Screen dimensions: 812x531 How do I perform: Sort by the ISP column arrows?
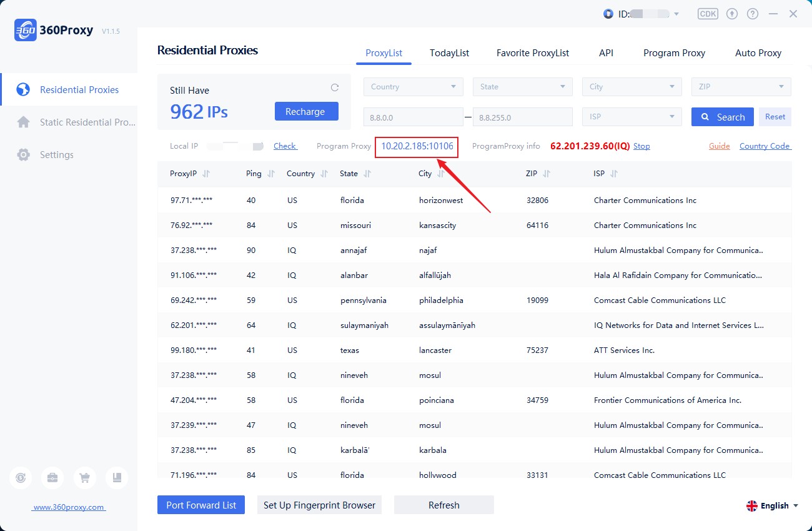tap(613, 174)
